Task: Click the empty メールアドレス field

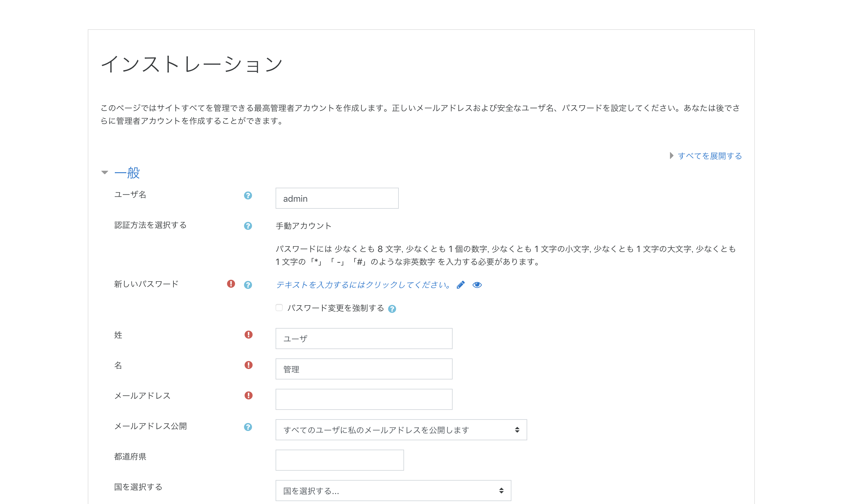Action: click(x=364, y=399)
